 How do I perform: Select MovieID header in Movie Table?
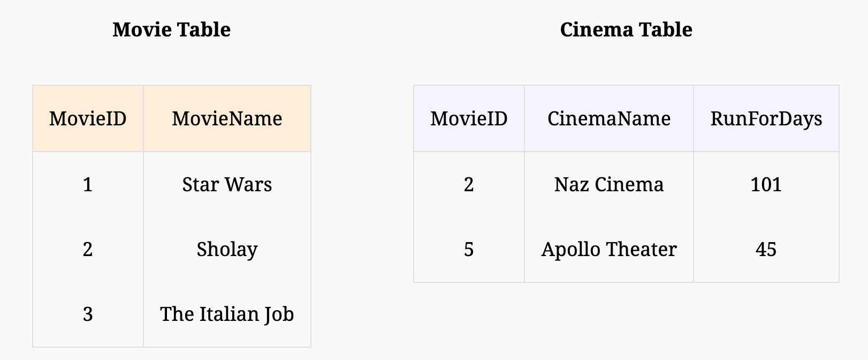click(x=88, y=118)
